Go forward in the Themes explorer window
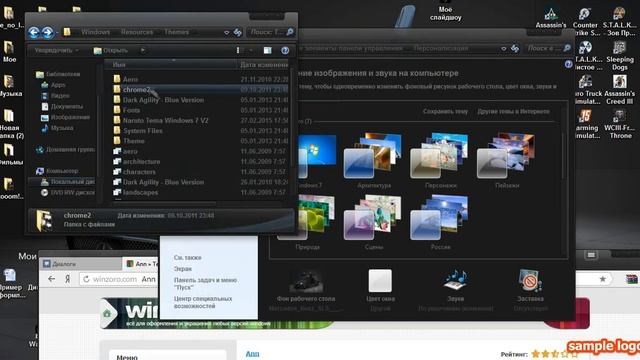 (48, 32)
